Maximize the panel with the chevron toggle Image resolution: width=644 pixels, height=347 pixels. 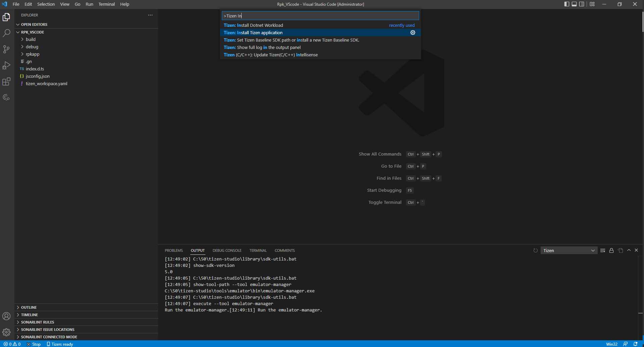tap(629, 250)
